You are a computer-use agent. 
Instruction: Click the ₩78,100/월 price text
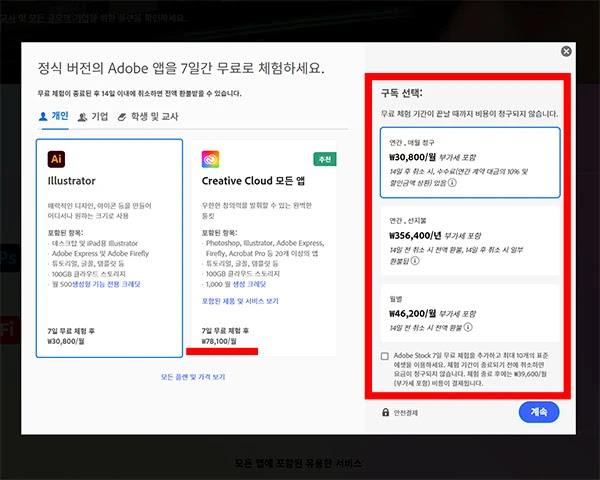tap(219, 341)
